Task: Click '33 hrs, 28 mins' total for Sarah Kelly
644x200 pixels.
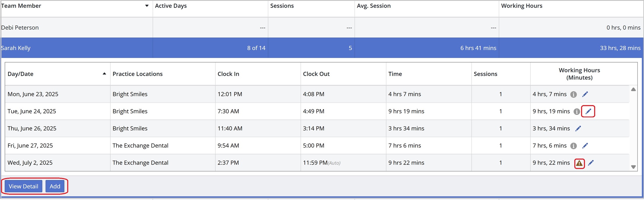Action: tap(620, 48)
